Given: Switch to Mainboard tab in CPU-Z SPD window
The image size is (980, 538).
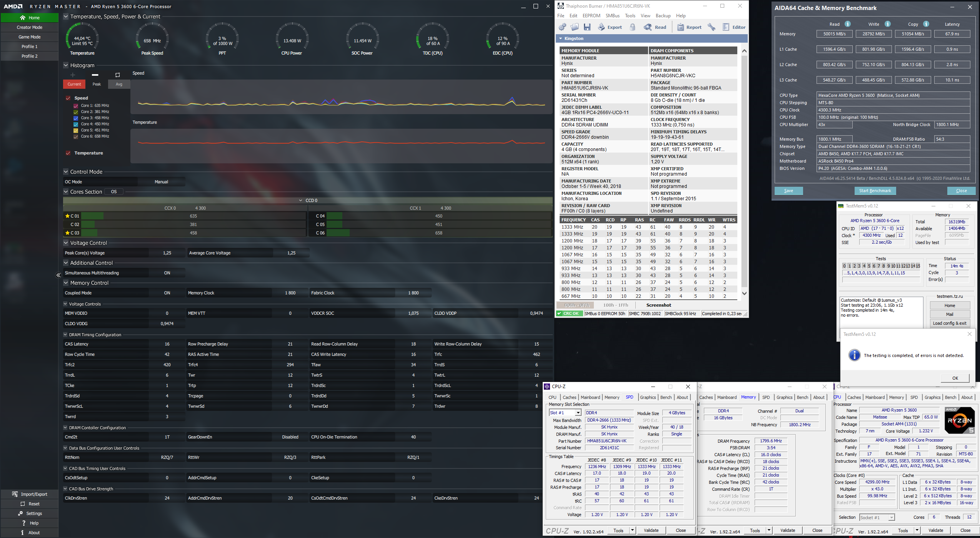Looking at the screenshot, I should click(x=590, y=397).
